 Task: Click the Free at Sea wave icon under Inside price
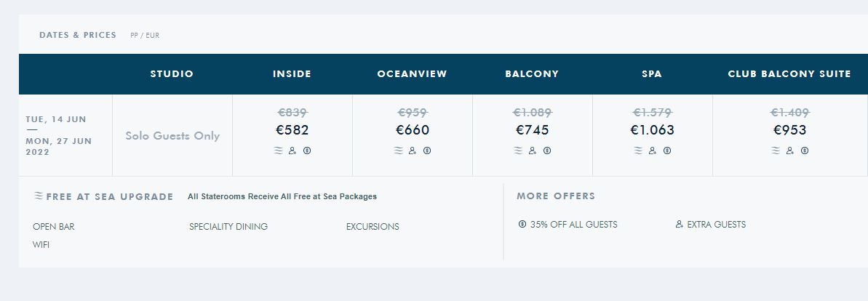click(x=278, y=150)
